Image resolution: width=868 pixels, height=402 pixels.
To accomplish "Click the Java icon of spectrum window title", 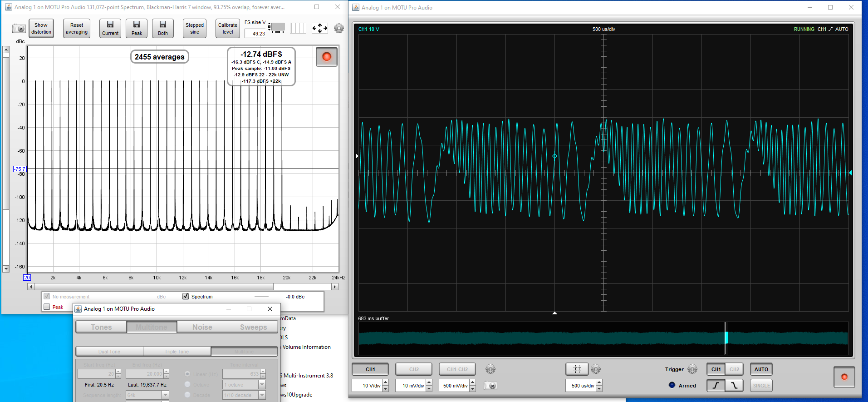I will [9, 7].
